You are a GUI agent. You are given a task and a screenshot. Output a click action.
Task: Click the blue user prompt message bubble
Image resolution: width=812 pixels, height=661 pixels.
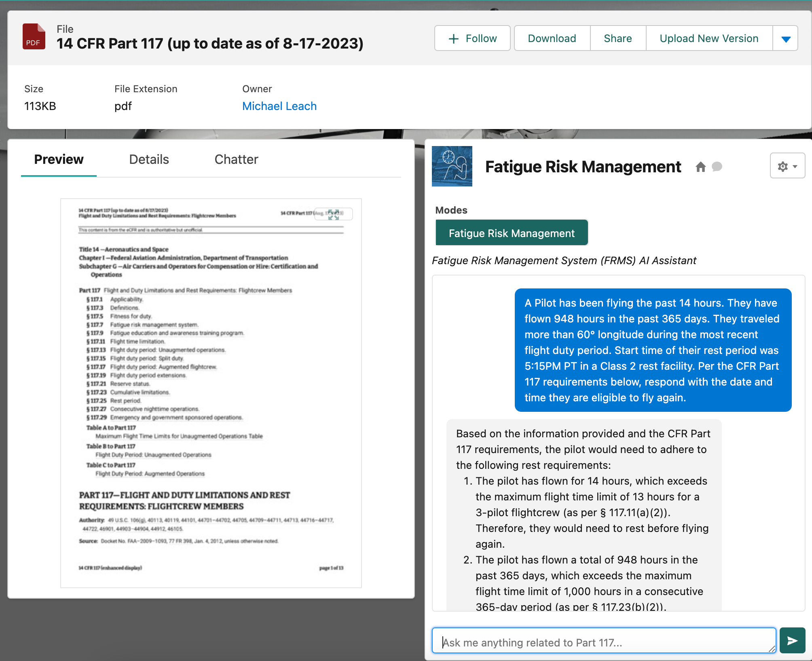pyautogui.click(x=653, y=350)
